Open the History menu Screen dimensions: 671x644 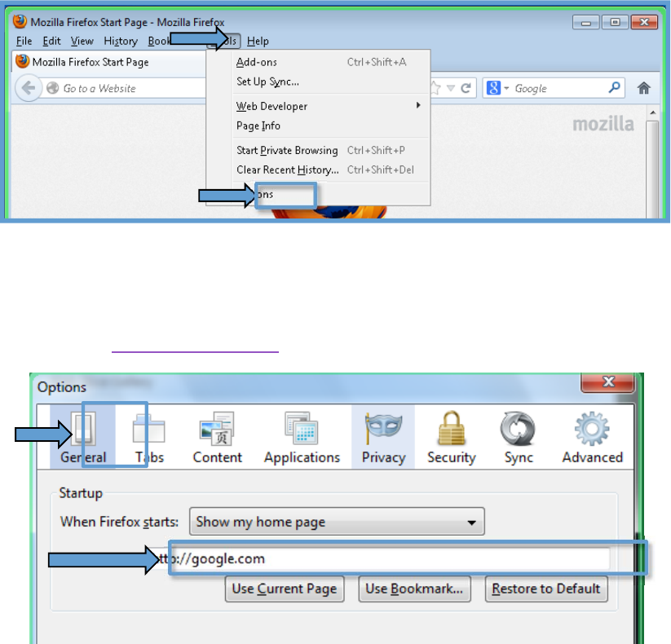pyautogui.click(x=121, y=41)
